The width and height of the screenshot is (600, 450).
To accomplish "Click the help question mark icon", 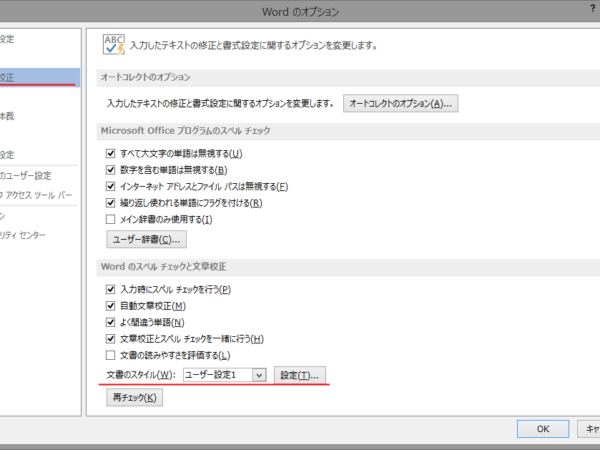I will click(x=593, y=8).
